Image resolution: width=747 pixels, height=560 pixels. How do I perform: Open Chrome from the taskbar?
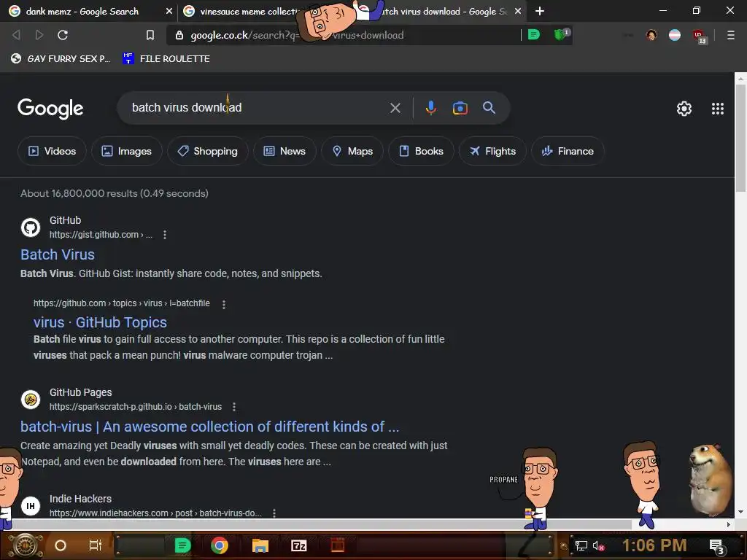tap(219, 545)
